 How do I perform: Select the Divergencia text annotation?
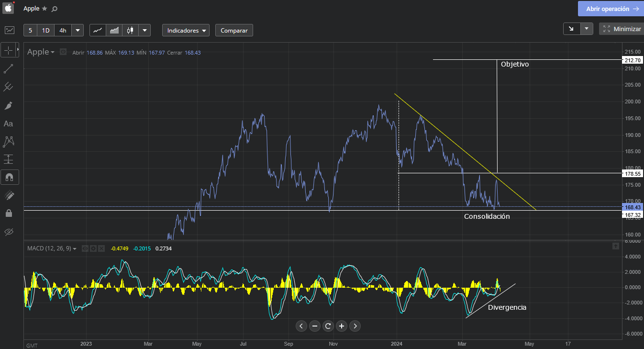coord(507,307)
